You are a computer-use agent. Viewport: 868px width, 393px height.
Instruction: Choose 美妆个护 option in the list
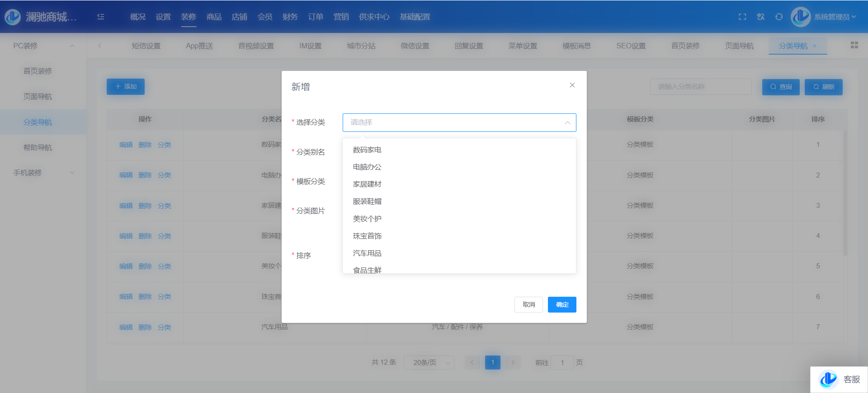[367, 219]
